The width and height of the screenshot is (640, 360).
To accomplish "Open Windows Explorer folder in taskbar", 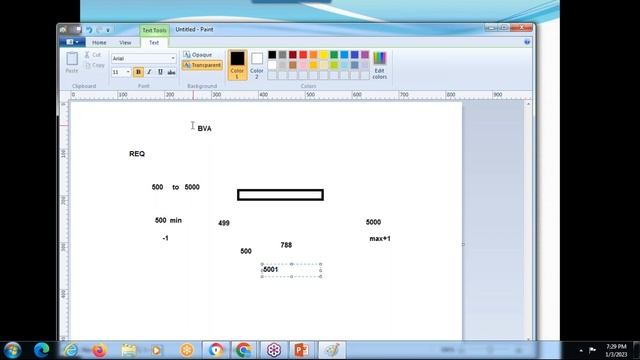I will coord(129,350).
